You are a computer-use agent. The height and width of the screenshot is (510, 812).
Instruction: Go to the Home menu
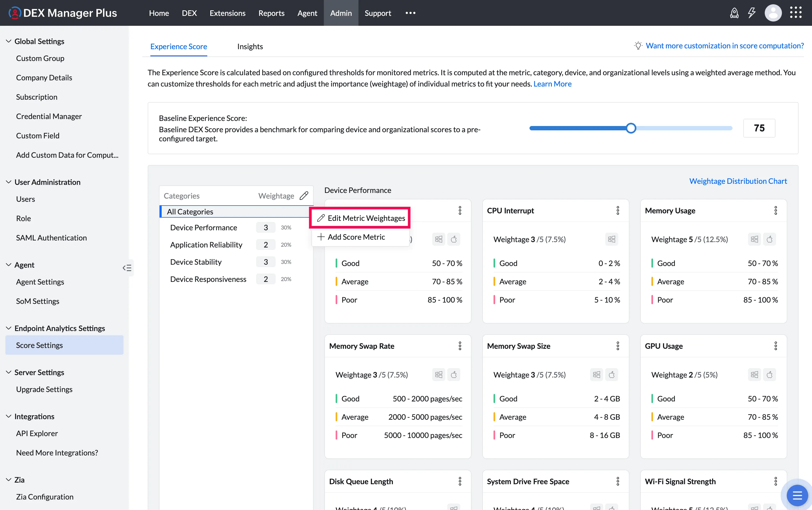(159, 13)
